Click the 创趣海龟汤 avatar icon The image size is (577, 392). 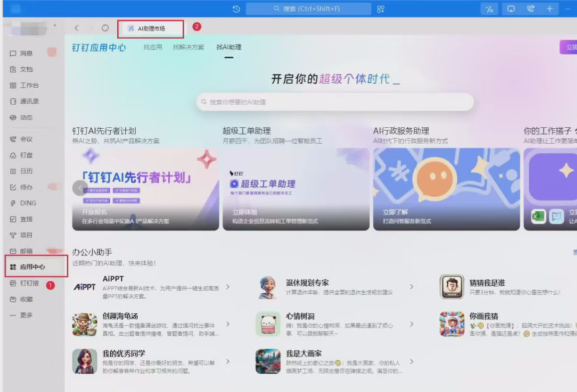pyautogui.click(x=85, y=324)
